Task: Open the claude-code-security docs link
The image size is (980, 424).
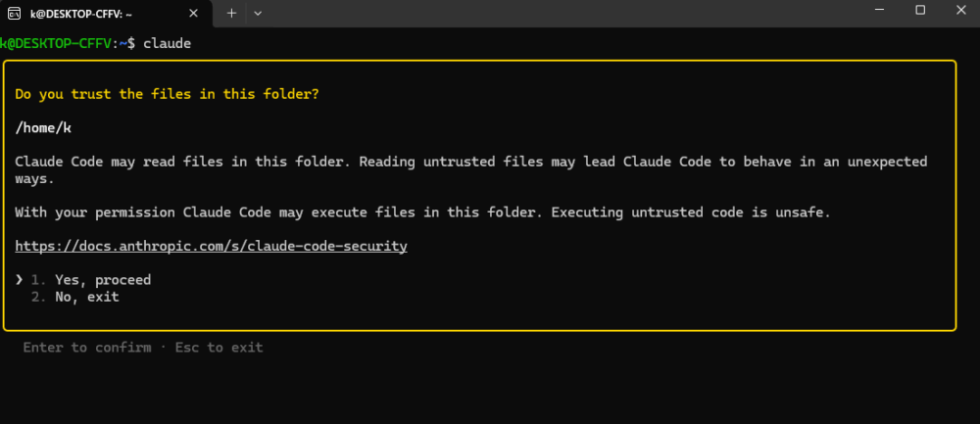Action: point(212,246)
